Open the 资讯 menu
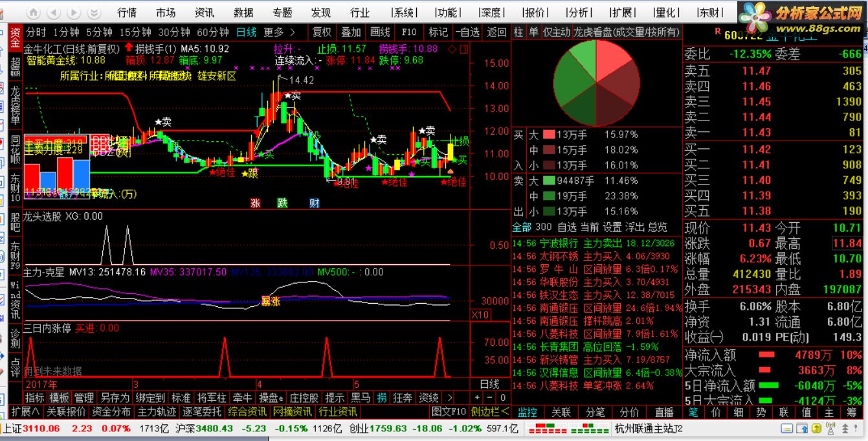 click(x=205, y=13)
